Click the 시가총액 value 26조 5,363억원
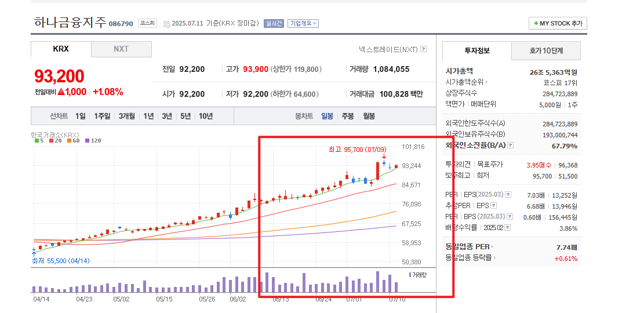Image resolution: width=644 pixels, height=313 pixels. [x=553, y=72]
